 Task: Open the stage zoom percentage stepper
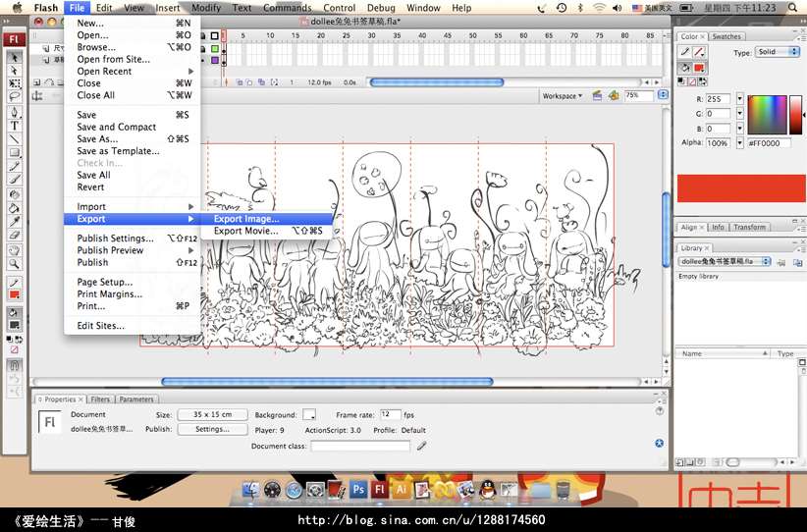click(x=664, y=95)
